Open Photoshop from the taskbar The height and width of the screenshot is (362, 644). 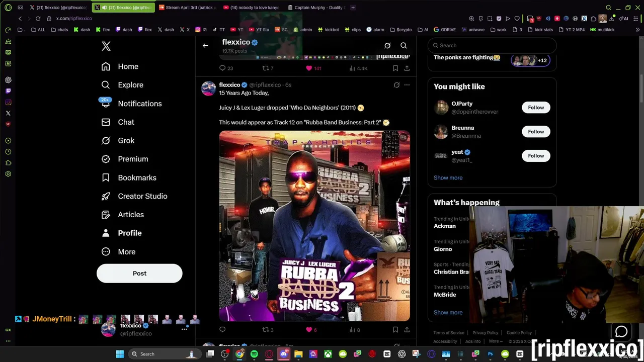pyautogui.click(x=490, y=354)
